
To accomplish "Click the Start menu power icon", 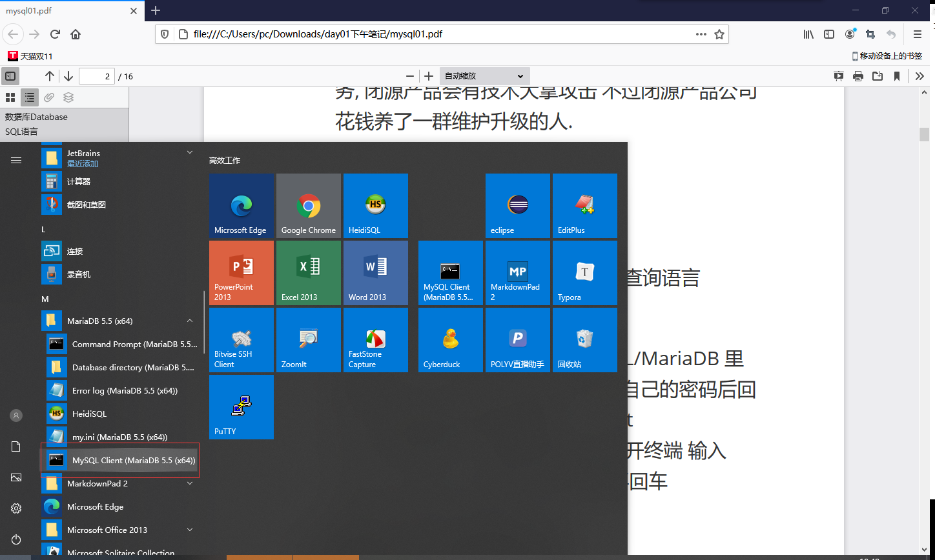I will pos(16,539).
